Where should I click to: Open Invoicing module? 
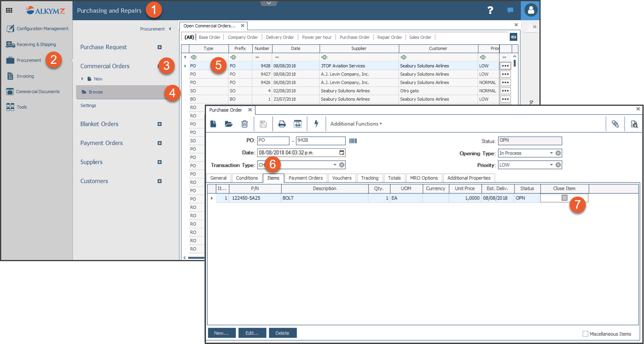click(20, 76)
